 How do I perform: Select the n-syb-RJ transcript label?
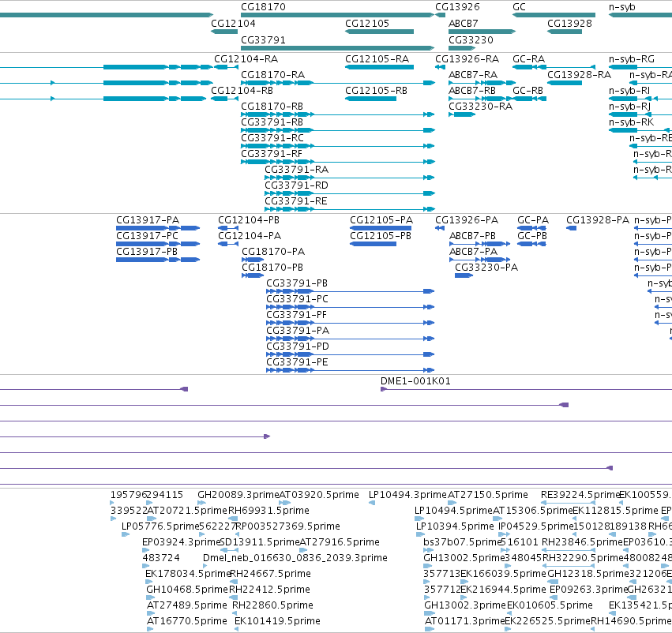[x=630, y=107]
